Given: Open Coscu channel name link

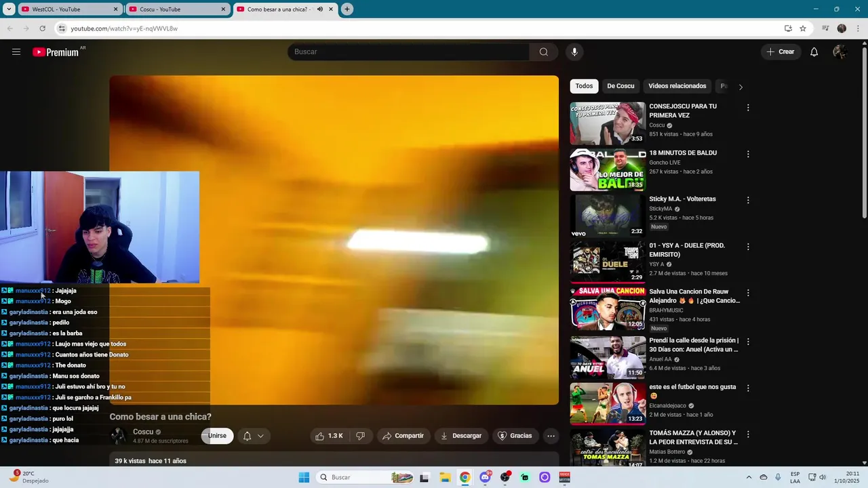Looking at the screenshot, I should [x=143, y=432].
